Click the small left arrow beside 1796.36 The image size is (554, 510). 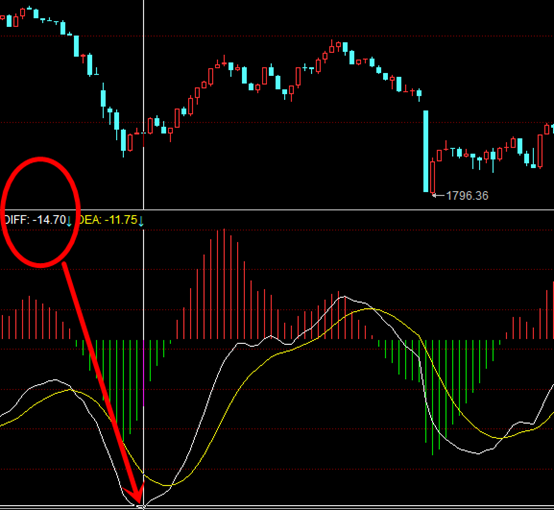pyautogui.click(x=439, y=195)
